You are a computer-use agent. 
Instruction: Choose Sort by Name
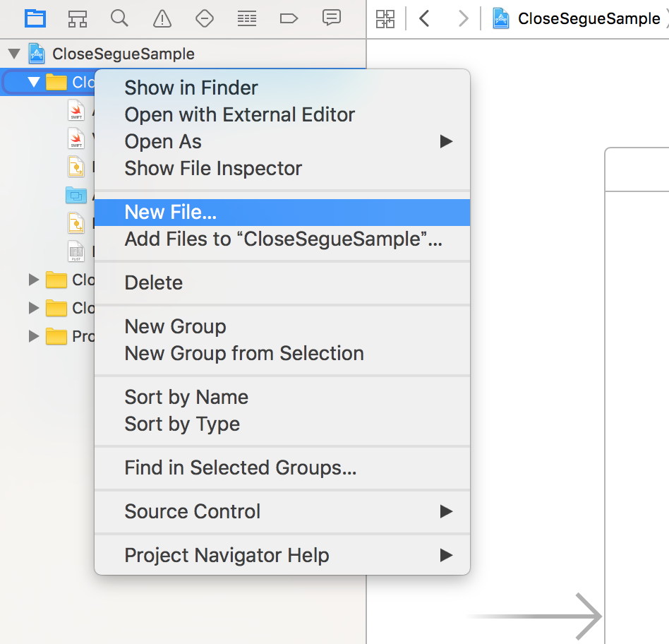click(x=282, y=397)
